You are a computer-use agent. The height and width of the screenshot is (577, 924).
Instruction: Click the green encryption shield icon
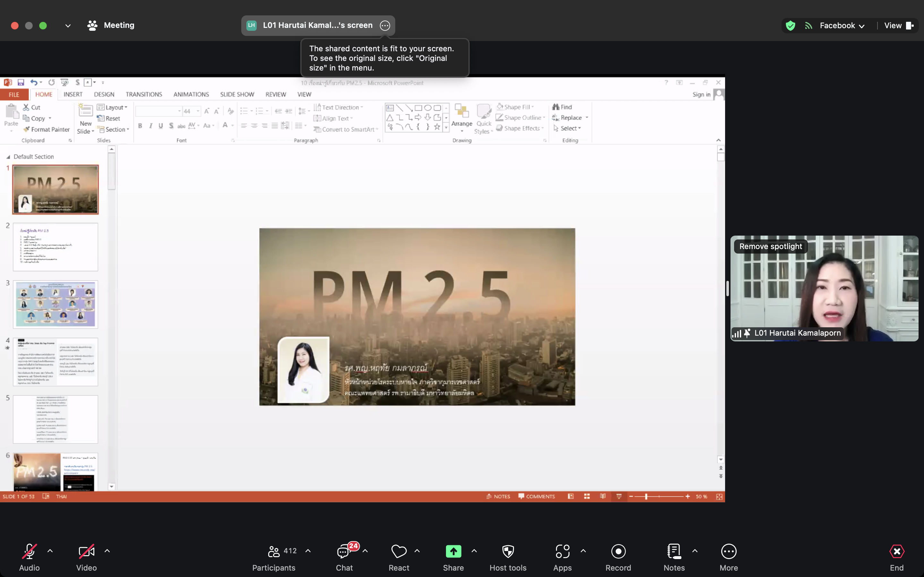[x=790, y=26]
